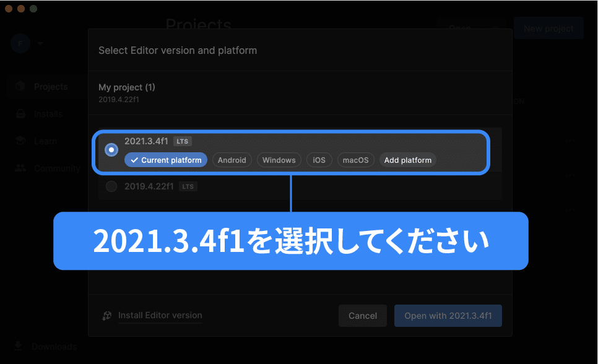598x364 pixels.
Task: Select Android as the target platform
Action: pyautogui.click(x=232, y=160)
